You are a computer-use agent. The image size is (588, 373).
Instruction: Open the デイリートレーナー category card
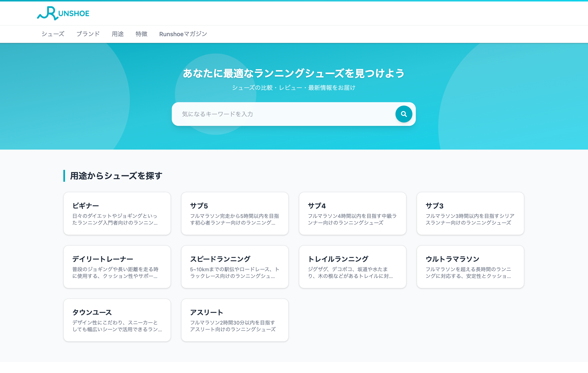(117, 267)
